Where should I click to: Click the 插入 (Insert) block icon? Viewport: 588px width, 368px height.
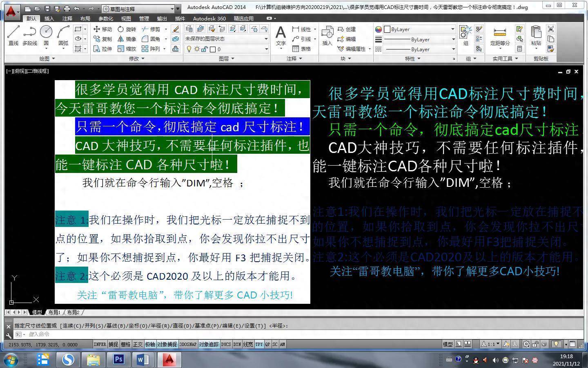[x=327, y=35]
